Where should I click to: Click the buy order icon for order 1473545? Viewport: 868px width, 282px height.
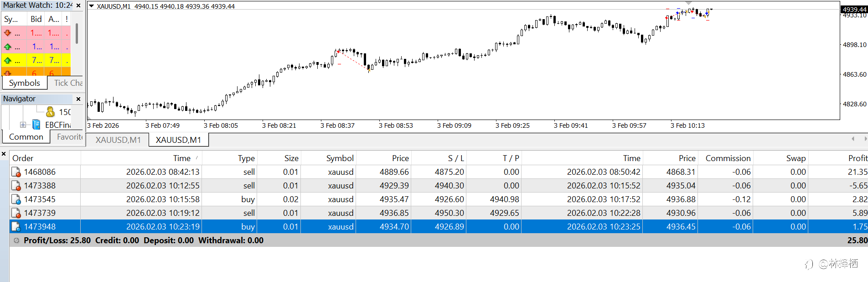pyautogui.click(x=16, y=199)
